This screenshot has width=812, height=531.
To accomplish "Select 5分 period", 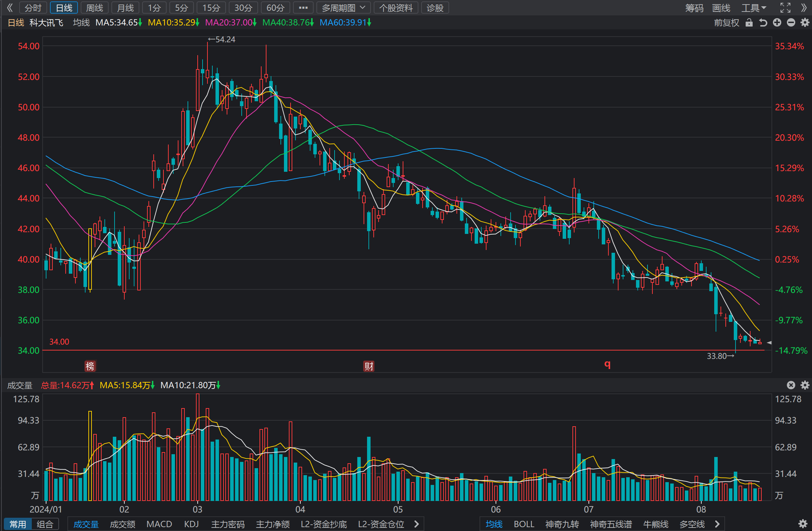I will (182, 8).
